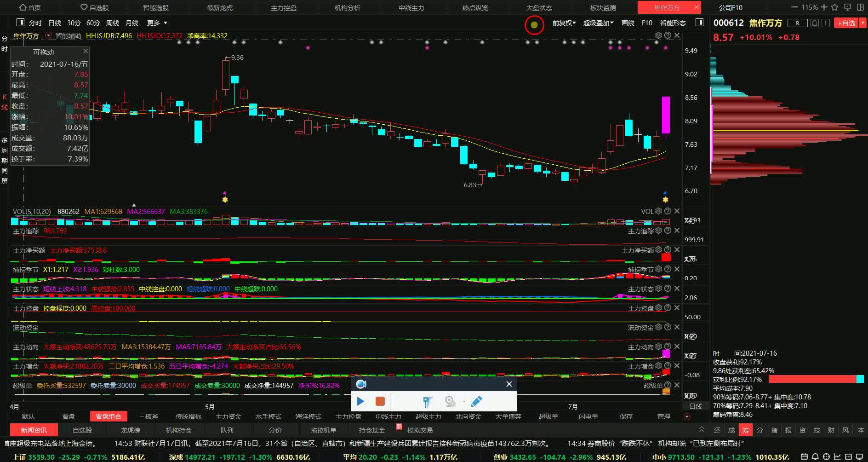Image resolution: width=868 pixels, height=462 pixels.
Task: Expand the webcam dropdown arrow in the recorder
Action: 463,402
